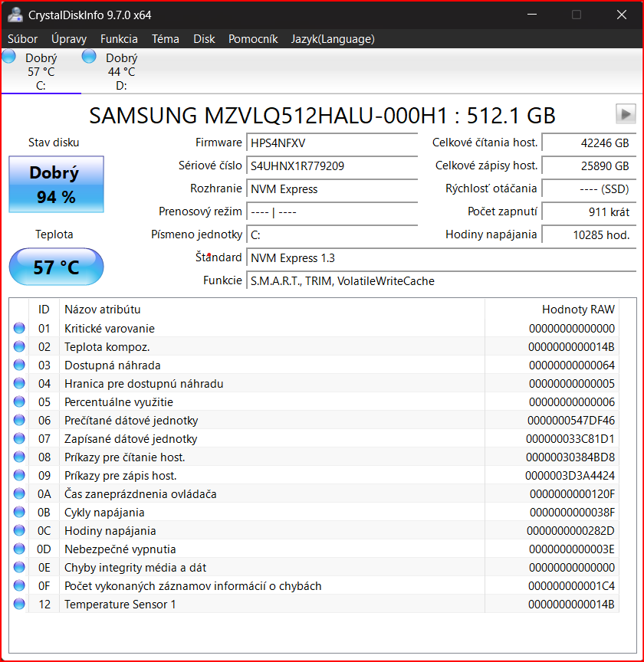
Task: Open the Téma menu
Action: pyautogui.click(x=165, y=38)
